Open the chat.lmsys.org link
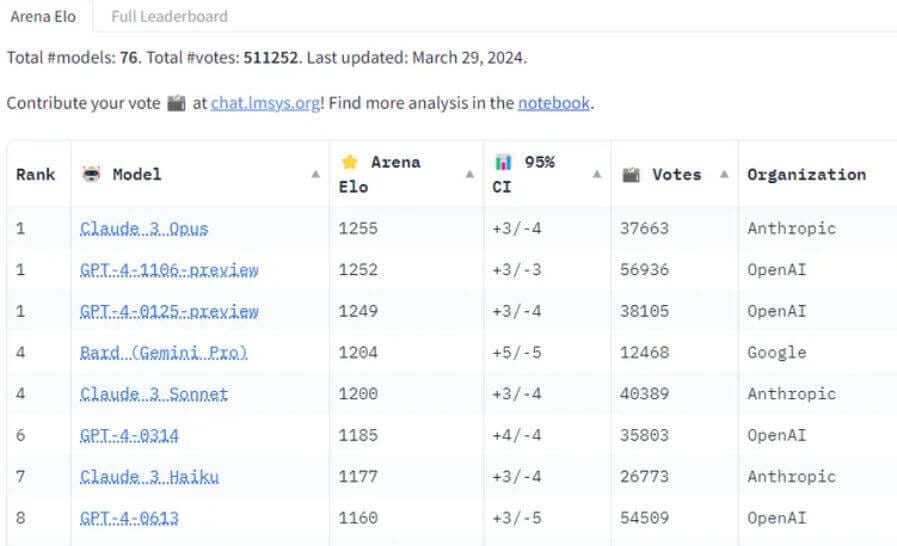897x546 pixels. [x=265, y=103]
